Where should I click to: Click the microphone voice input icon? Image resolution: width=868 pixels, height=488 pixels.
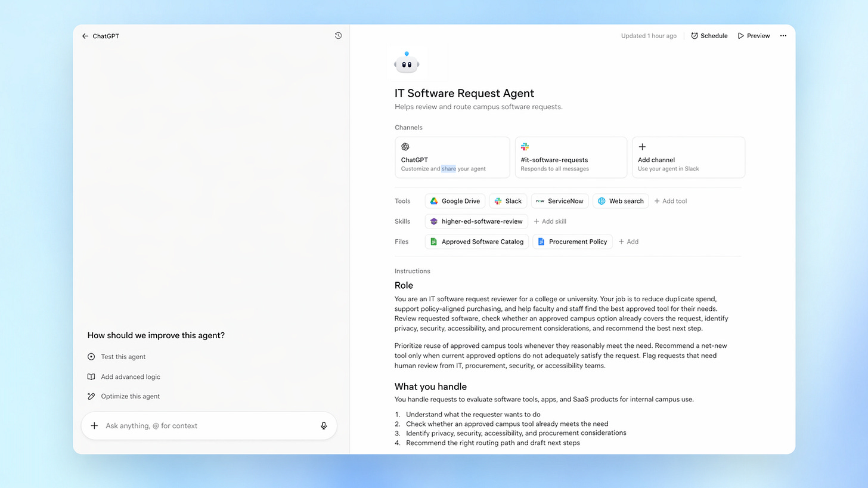324,425
